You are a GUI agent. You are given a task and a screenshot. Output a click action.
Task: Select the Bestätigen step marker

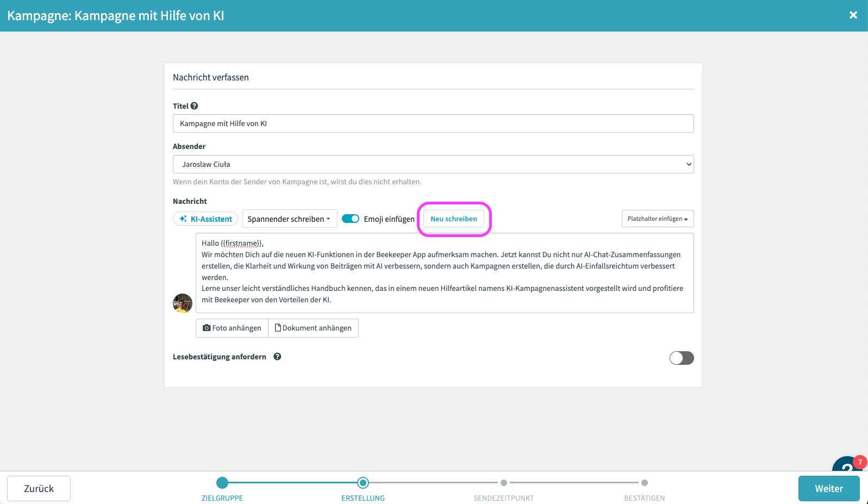coord(644,483)
